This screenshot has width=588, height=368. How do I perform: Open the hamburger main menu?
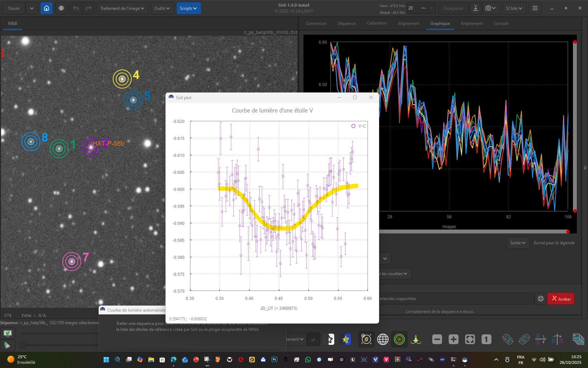[535, 8]
